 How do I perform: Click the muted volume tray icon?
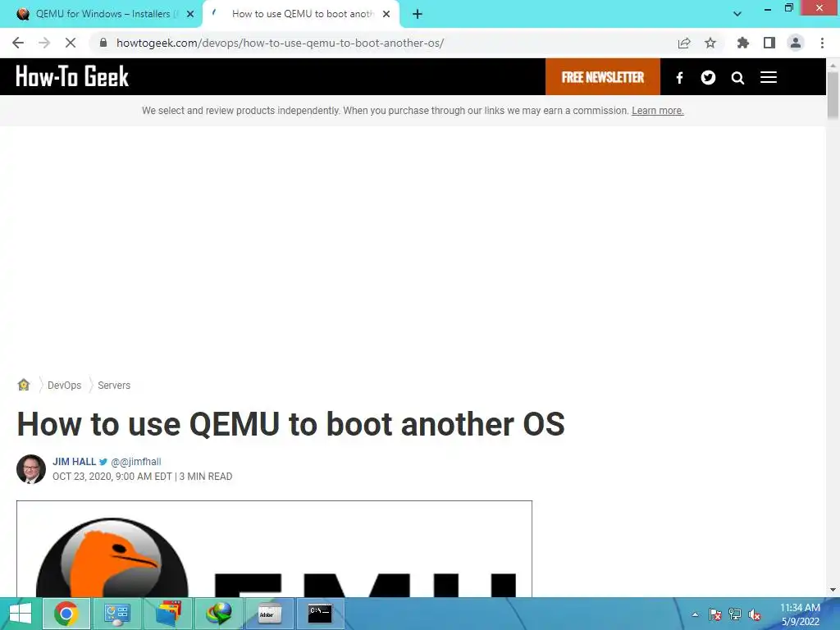tap(755, 614)
